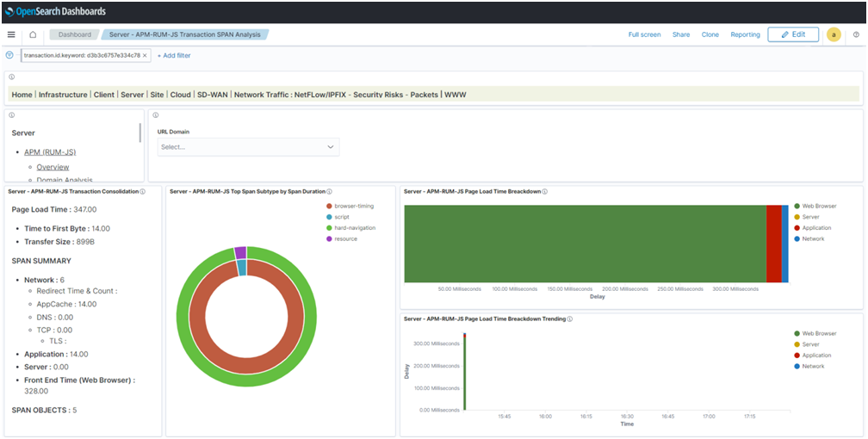The width and height of the screenshot is (868, 439).
Task: Click the info icon of Breakdown Trending panel
Action: click(x=570, y=318)
